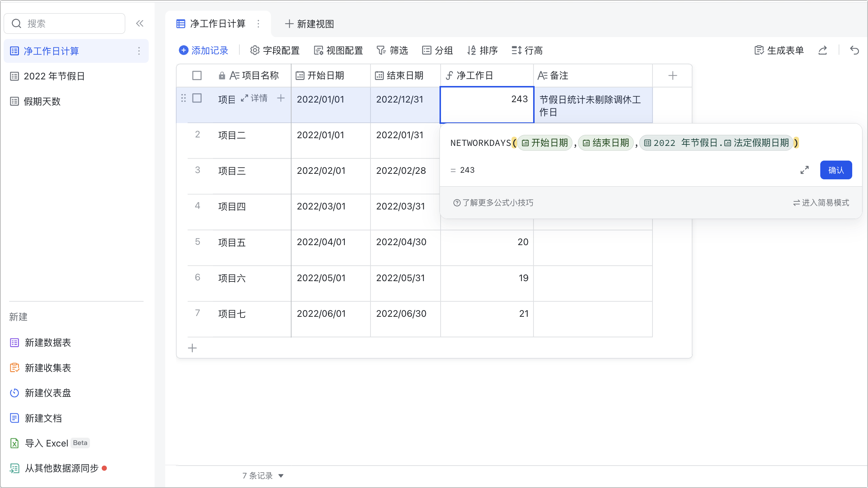
Task: Click the 筛选 filter icon
Action: (x=381, y=50)
